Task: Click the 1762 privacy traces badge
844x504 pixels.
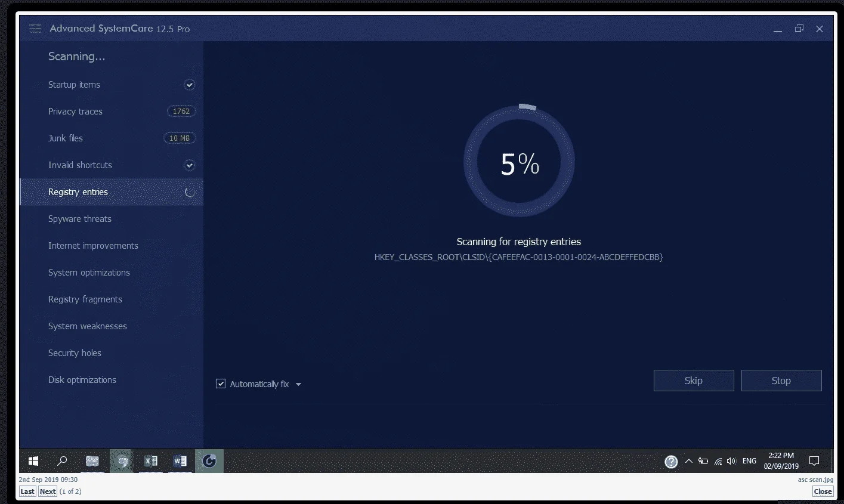Action: pos(181,112)
